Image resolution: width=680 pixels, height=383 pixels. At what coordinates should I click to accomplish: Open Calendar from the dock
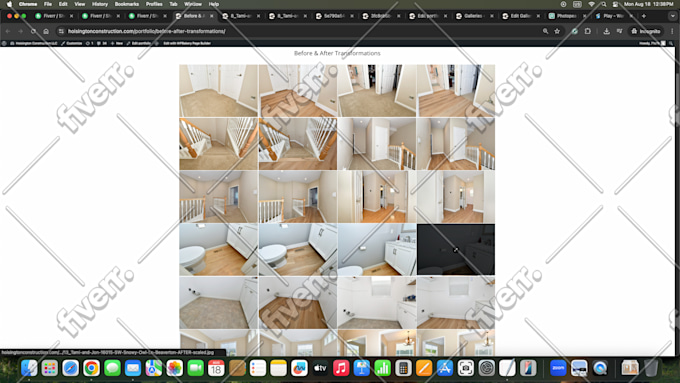pos(216,368)
